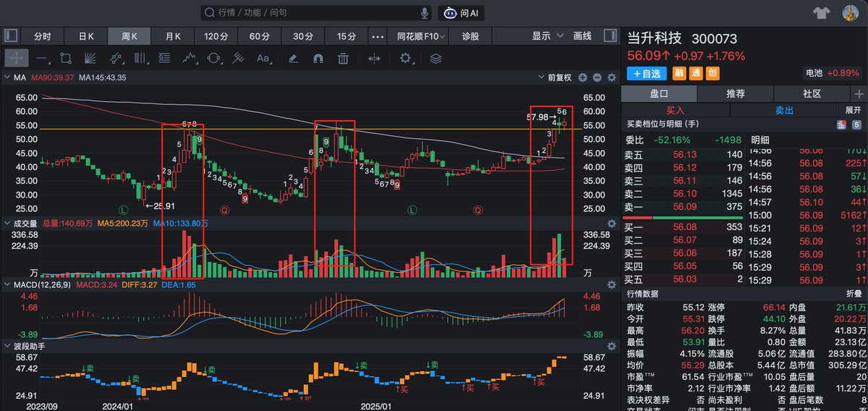
Task: Switch to 60分 minute chart
Action: 260,36
